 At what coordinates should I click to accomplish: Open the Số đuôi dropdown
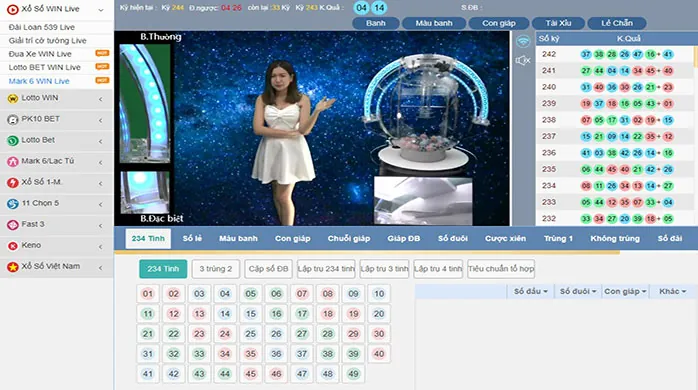click(x=578, y=291)
